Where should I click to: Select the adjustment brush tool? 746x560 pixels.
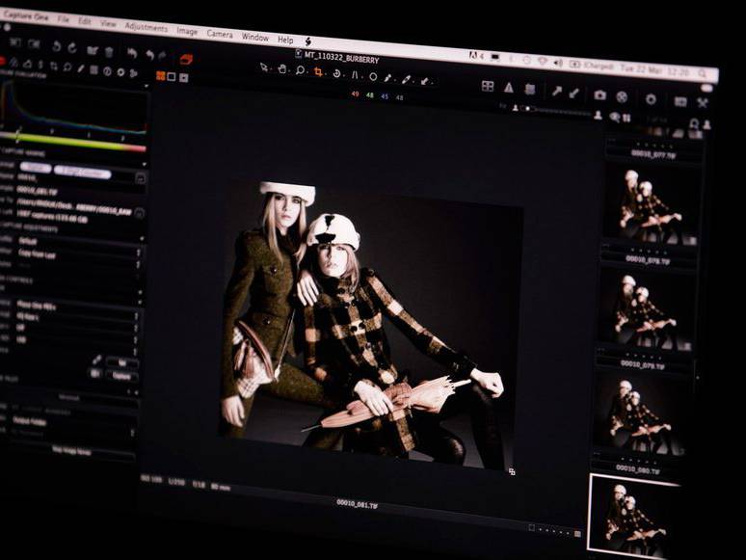[x=406, y=79]
